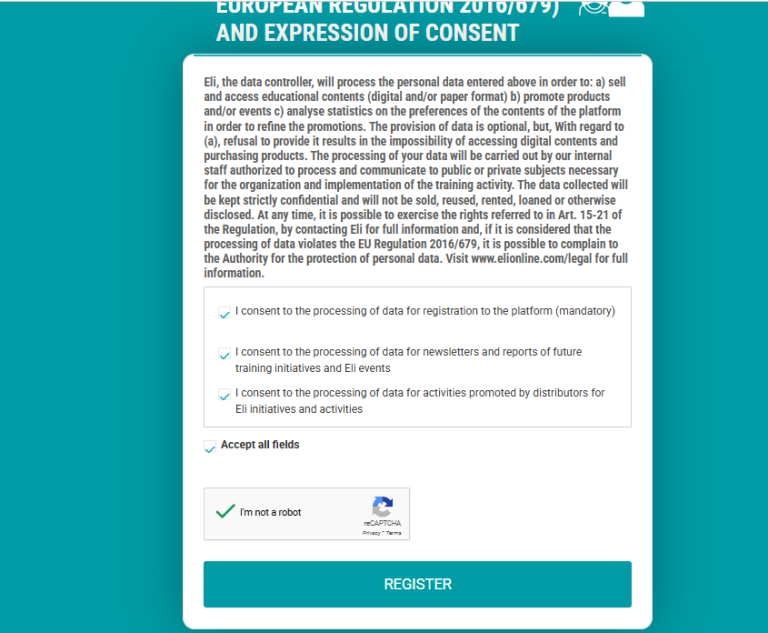Click the reCAPTCHA text under the logo
The width and height of the screenshot is (768, 633).
382,523
